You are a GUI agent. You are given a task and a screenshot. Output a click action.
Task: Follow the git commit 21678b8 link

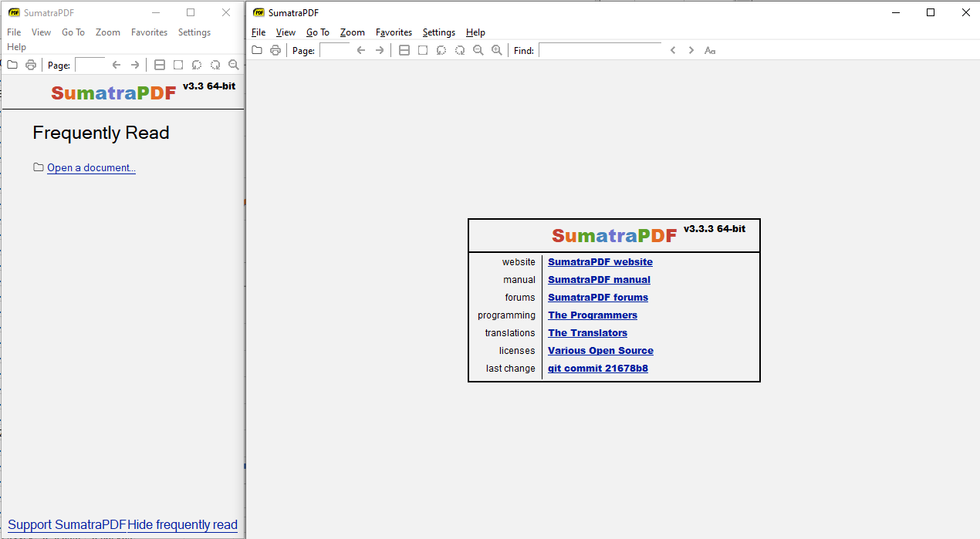598,368
